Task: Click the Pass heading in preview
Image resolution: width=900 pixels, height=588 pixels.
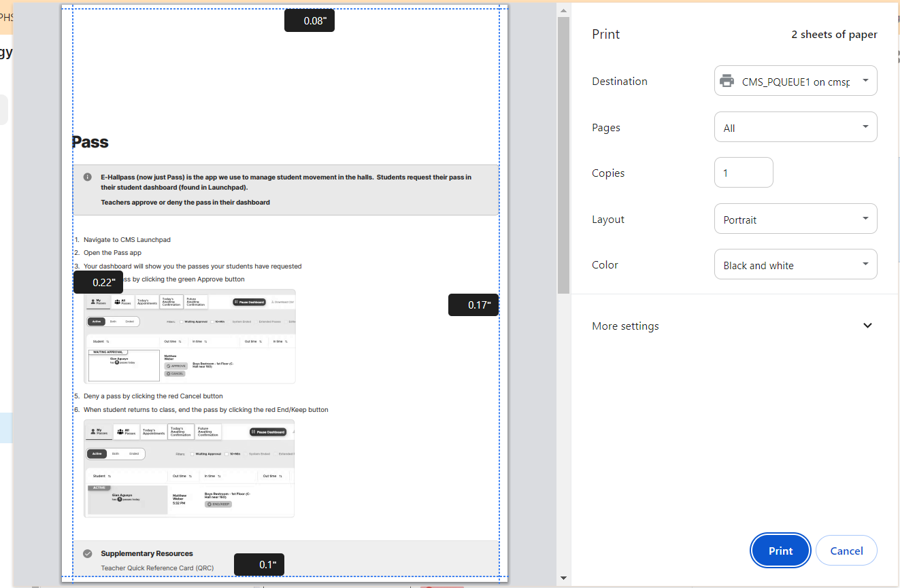Action: pyautogui.click(x=90, y=142)
